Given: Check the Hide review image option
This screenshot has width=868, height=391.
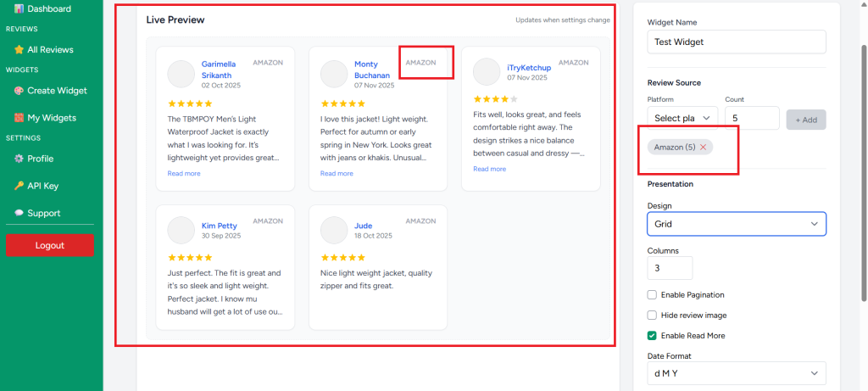Looking at the screenshot, I should pyautogui.click(x=652, y=316).
